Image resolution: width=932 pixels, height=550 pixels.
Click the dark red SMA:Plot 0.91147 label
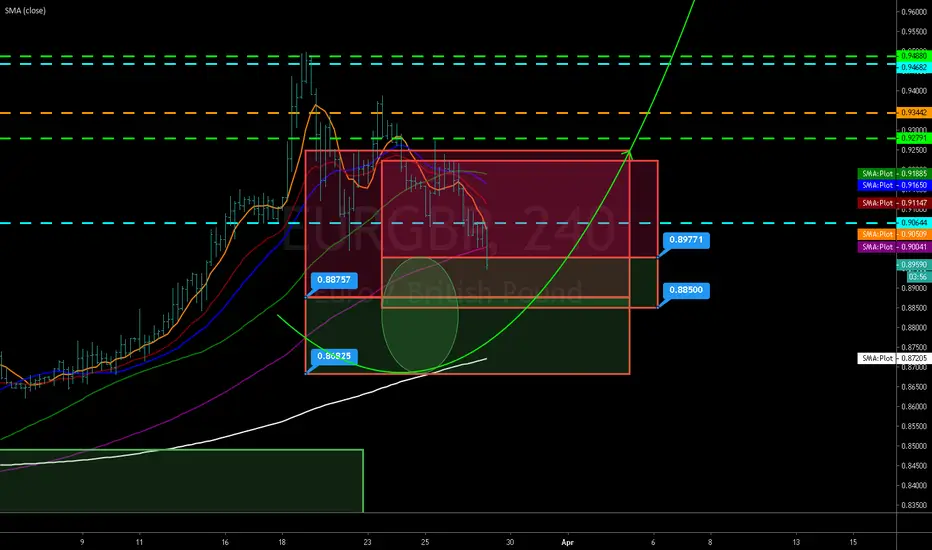click(893, 203)
